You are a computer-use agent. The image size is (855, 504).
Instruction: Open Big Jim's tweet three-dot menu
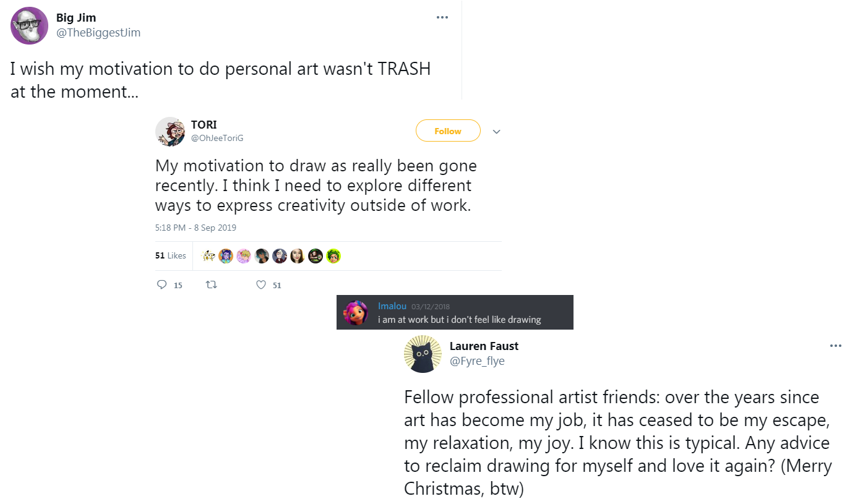click(x=442, y=17)
